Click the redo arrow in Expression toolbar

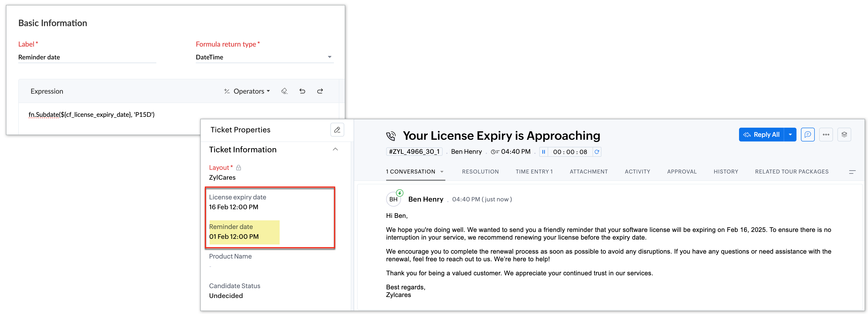click(320, 91)
